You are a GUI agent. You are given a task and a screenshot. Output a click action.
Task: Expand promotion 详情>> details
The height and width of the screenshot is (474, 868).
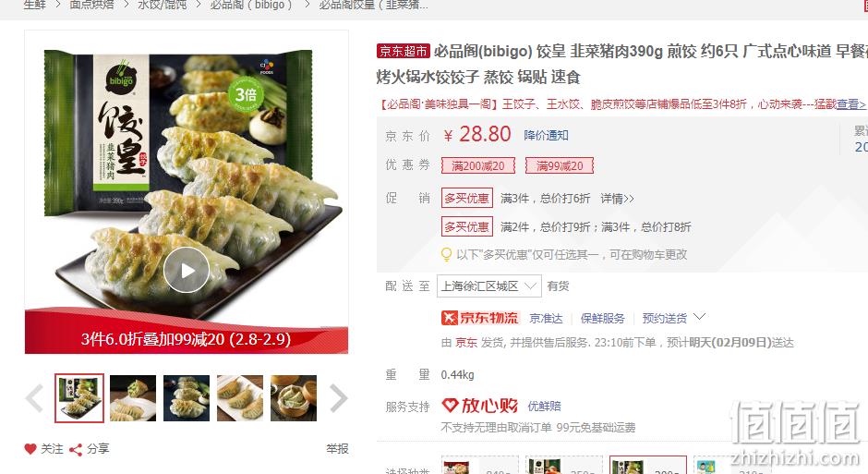617,199
